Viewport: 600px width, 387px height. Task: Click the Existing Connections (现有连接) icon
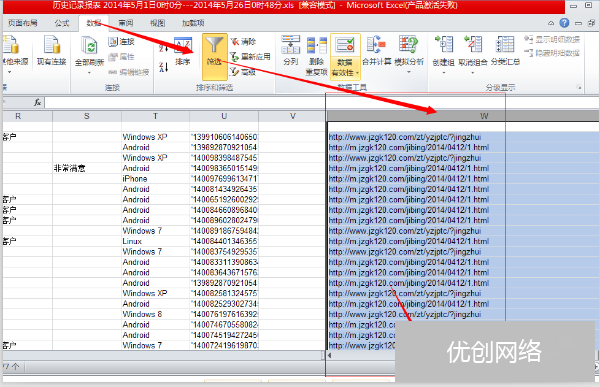pyautogui.click(x=52, y=45)
